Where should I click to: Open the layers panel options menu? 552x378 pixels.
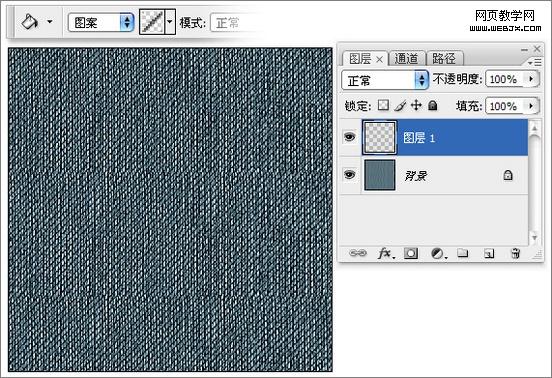(x=535, y=62)
